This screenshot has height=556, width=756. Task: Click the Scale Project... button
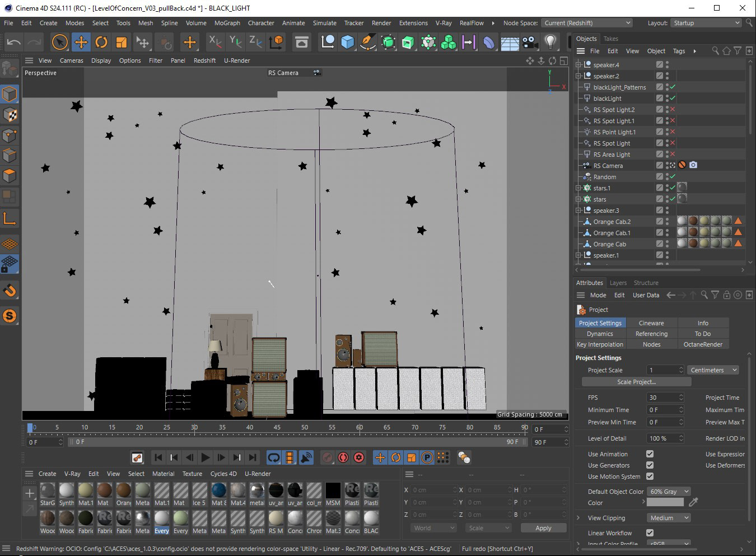[636, 382]
